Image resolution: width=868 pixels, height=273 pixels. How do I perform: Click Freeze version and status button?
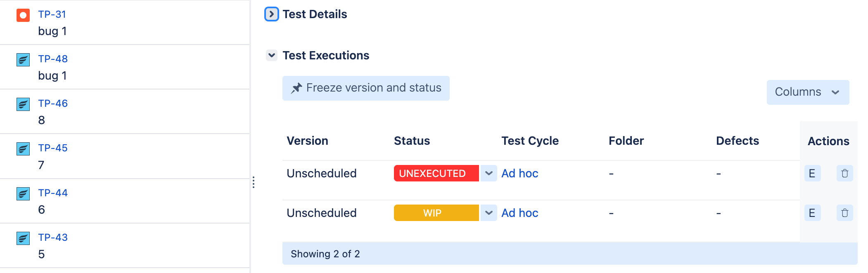366,88
